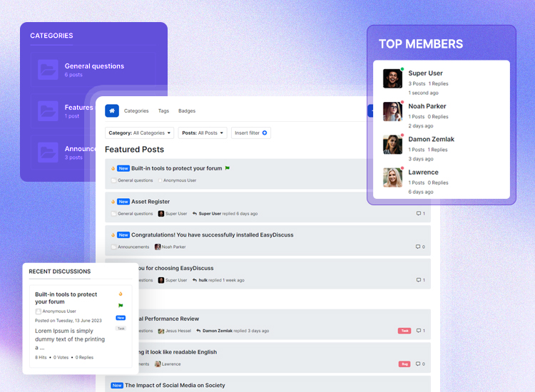Click Noah Parker avatar in Top Members
The width and height of the screenshot is (535, 392).
click(x=393, y=111)
